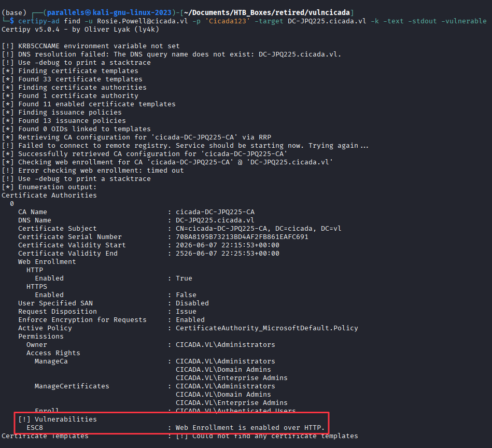The height and width of the screenshot is (448, 492).
Task: Click the 'Web Enrollment' label
Action: pos(47,262)
